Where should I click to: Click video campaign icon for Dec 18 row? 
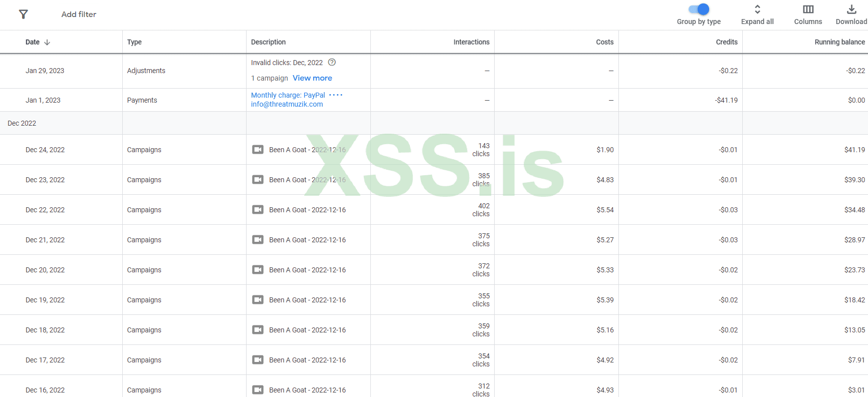(258, 330)
